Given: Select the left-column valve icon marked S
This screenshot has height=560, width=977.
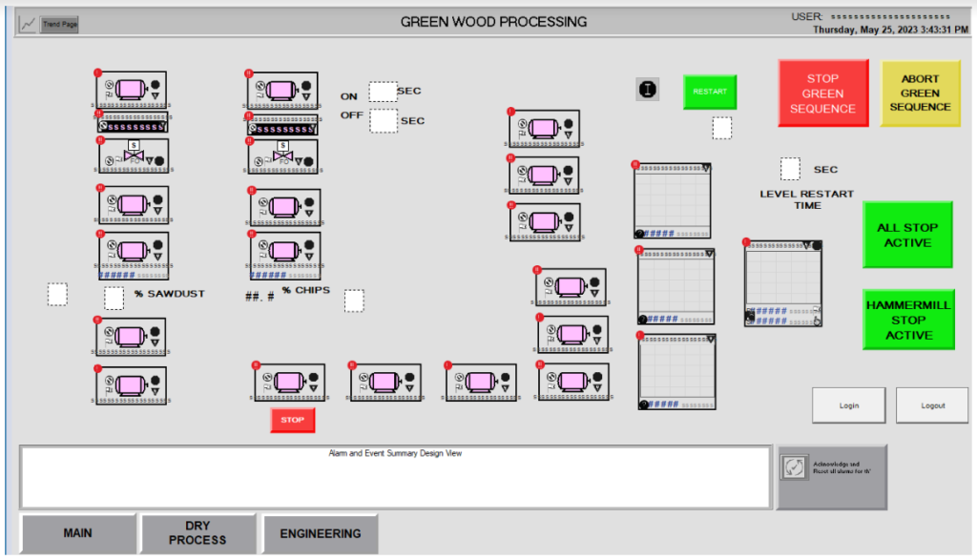Looking at the screenshot, I should click(134, 156).
